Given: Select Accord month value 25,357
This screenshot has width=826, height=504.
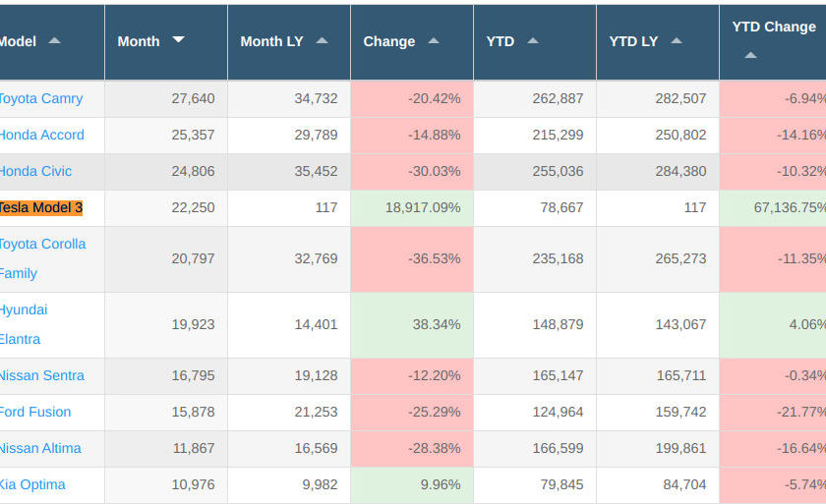Looking at the screenshot, I should click(193, 135).
